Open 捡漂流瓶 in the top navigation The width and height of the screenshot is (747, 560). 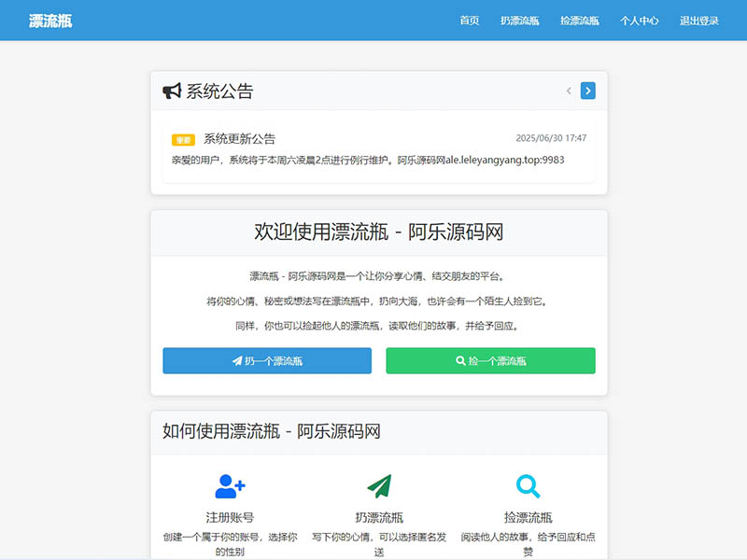coord(579,21)
